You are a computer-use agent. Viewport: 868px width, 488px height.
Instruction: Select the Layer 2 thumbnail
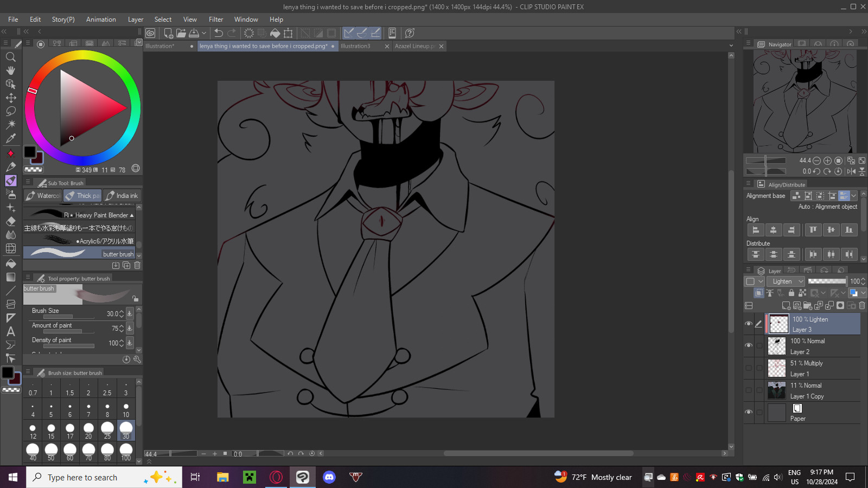pyautogui.click(x=777, y=346)
